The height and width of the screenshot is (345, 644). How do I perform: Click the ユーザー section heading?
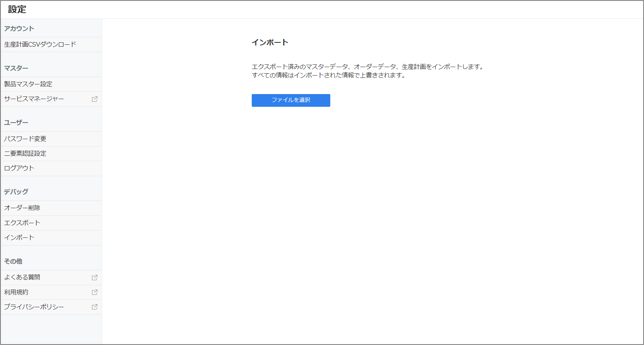tap(16, 123)
